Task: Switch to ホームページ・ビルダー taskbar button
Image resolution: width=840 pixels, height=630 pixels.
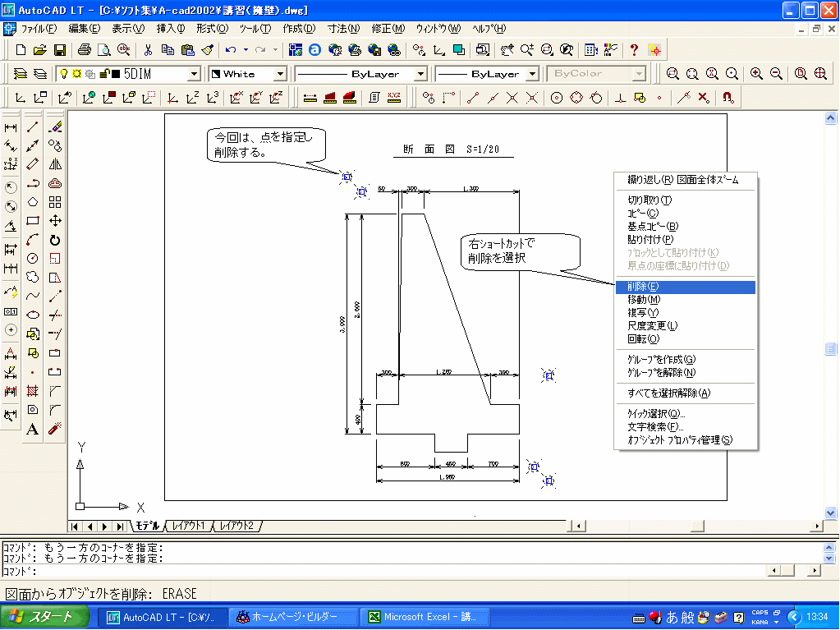Action: pyautogui.click(x=294, y=617)
